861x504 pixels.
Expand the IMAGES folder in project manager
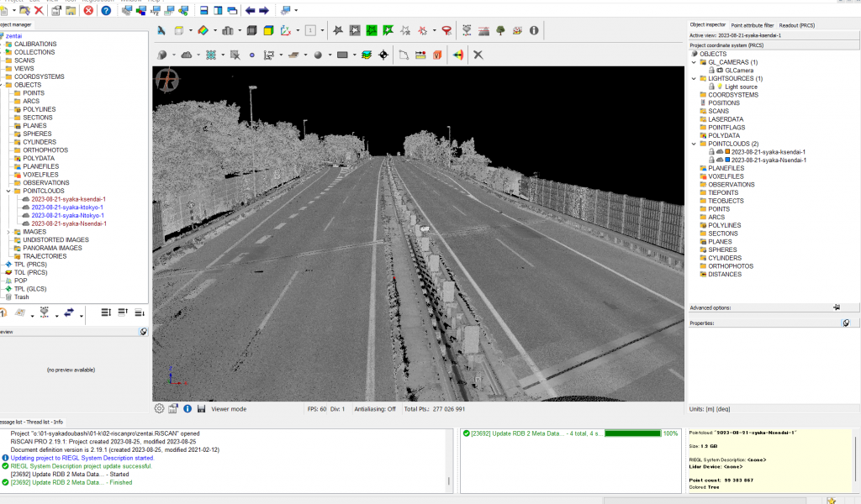(8, 232)
